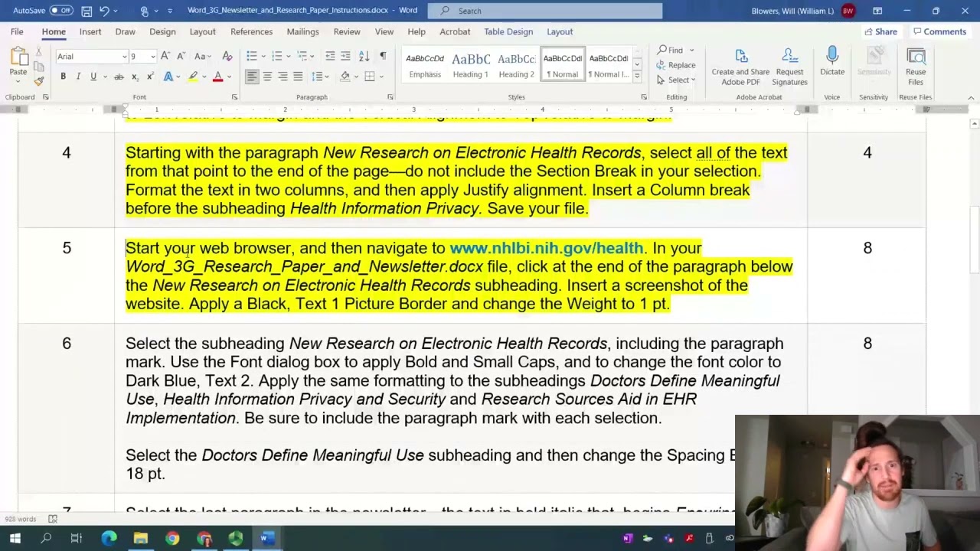The width and height of the screenshot is (980, 551).
Task: Toggle Subscript formatting
Action: tap(134, 77)
